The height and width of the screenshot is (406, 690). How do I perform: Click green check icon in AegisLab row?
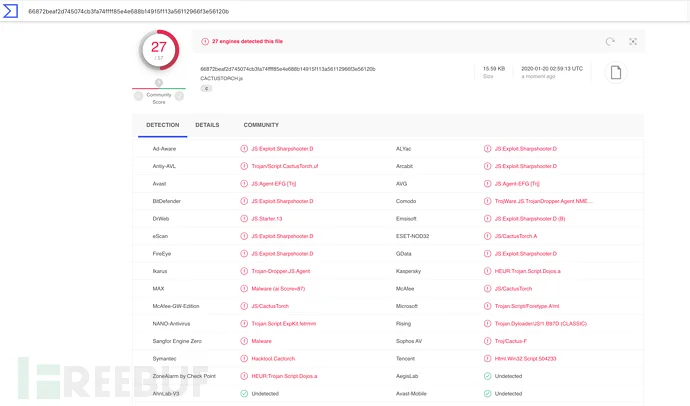click(x=487, y=376)
